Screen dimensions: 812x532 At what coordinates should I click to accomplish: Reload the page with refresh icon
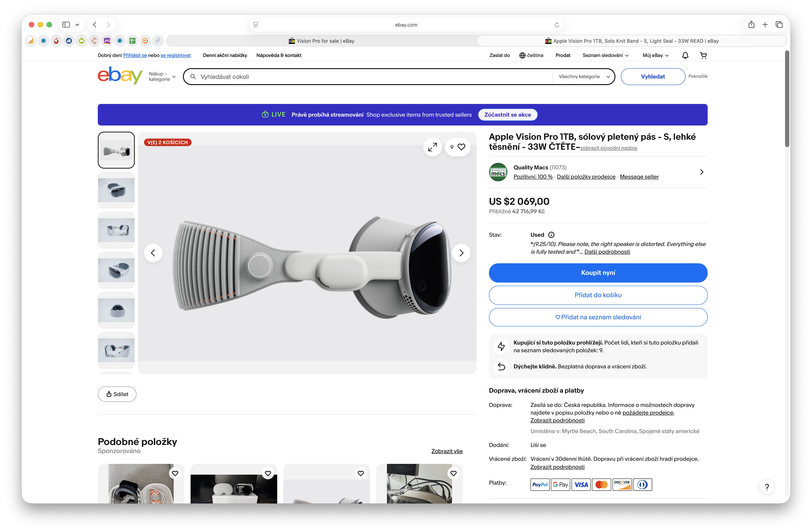click(557, 25)
